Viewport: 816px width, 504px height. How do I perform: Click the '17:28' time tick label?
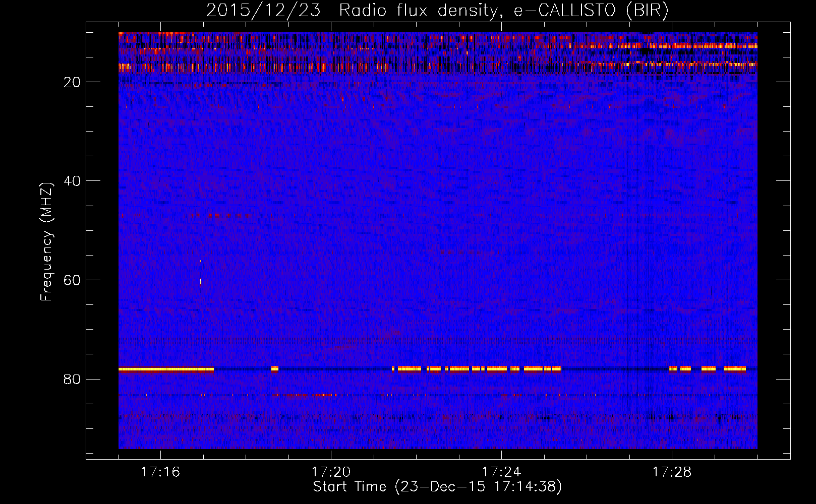[672, 472]
